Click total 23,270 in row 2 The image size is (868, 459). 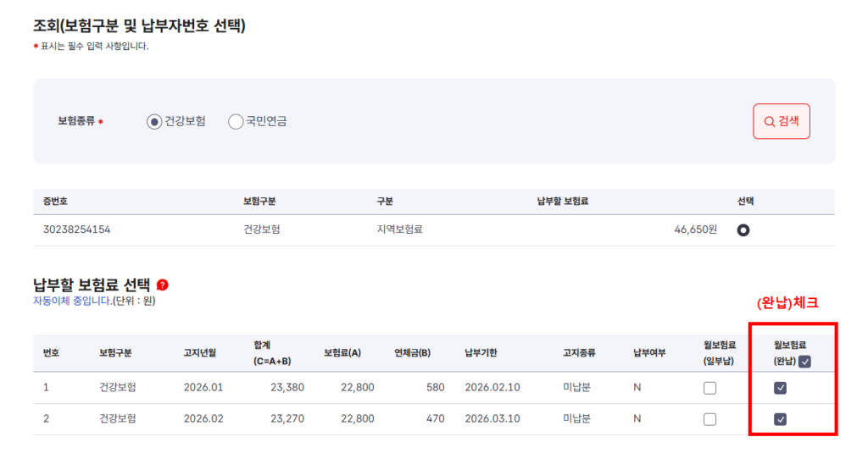(x=287, y=418)
